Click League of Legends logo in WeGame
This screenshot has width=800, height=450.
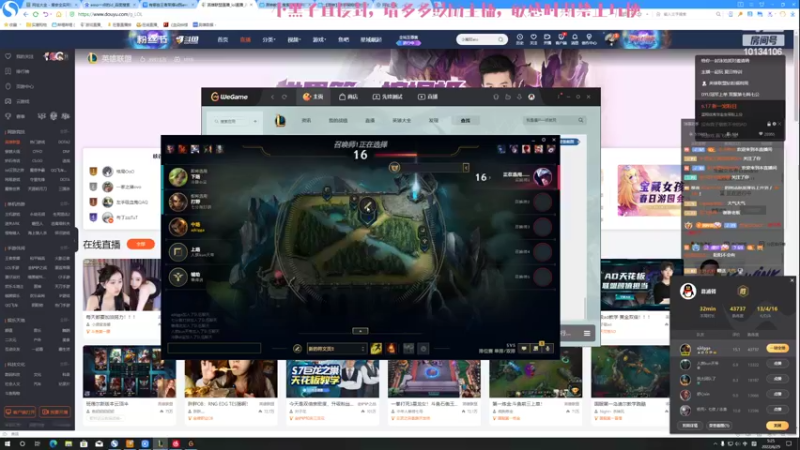point(280,120)
